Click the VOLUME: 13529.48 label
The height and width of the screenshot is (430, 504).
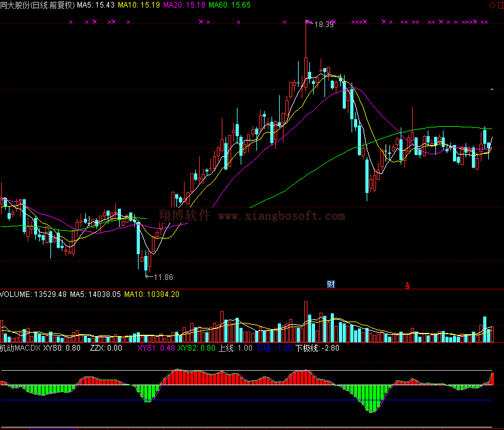tap(33, 294)
